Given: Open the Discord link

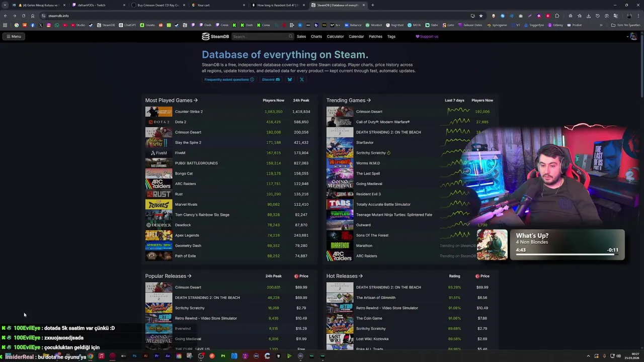Looking at the screenshot, I should click(271, 79).
